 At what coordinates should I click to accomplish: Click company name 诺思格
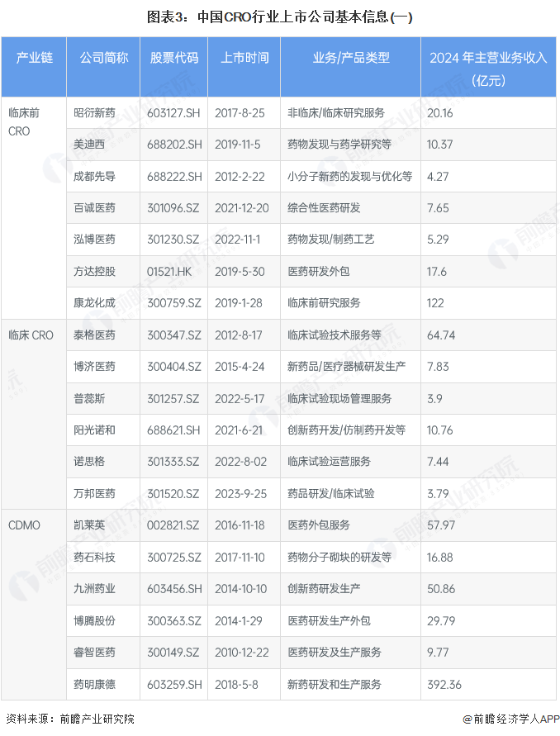(x=89, y=462)
